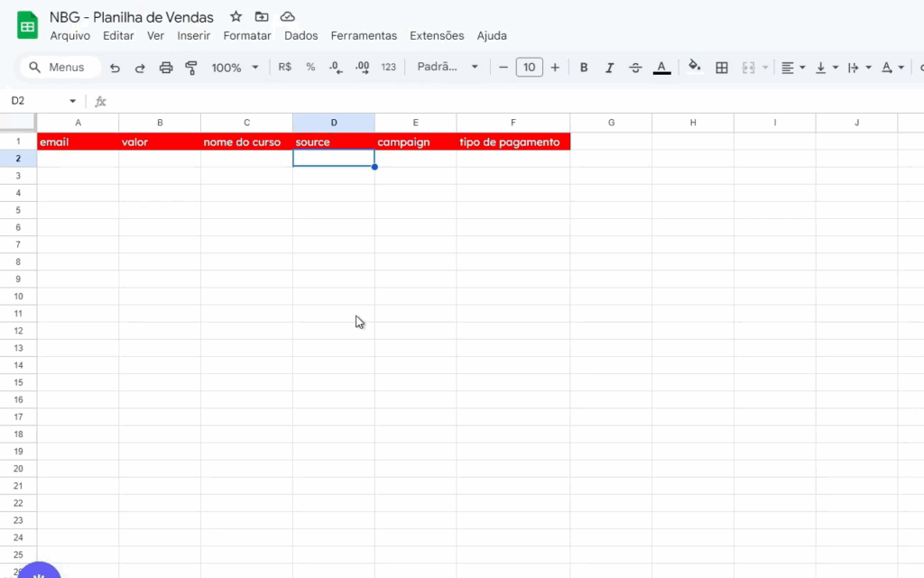Toggle bold formatting

584,68
